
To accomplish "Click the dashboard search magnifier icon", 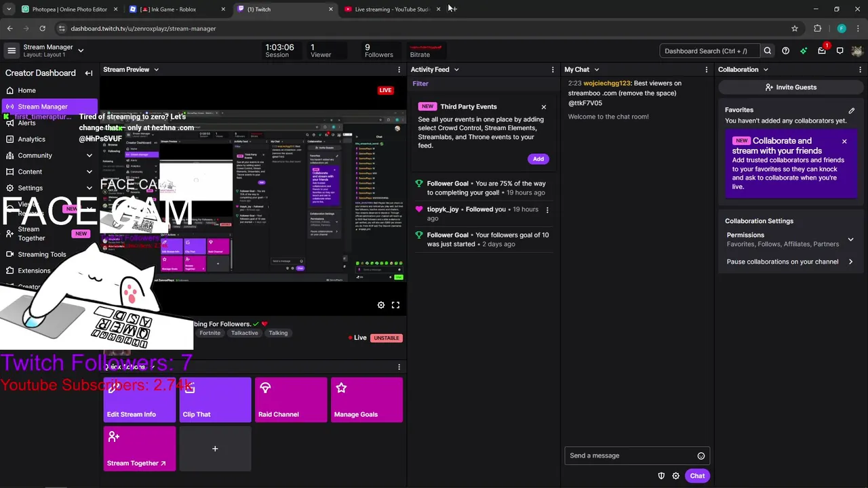I will [767, 51].
